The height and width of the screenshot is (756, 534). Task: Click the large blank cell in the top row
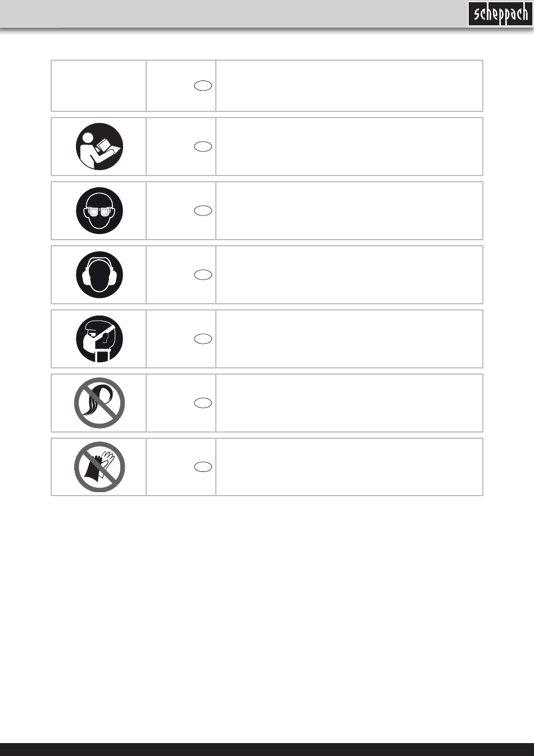coord(349,86)
